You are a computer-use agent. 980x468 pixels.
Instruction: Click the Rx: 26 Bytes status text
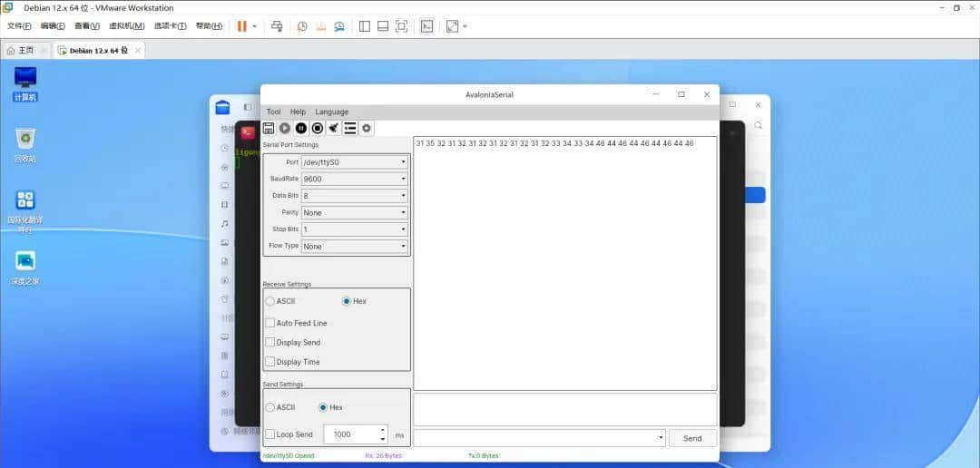[x=383, y=456]
